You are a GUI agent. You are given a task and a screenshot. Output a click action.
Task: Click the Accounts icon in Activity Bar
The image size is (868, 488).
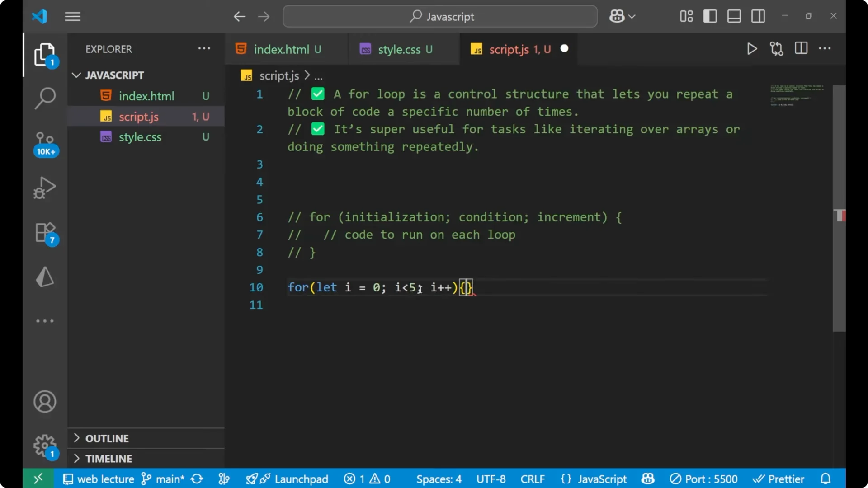pos(44,402)
